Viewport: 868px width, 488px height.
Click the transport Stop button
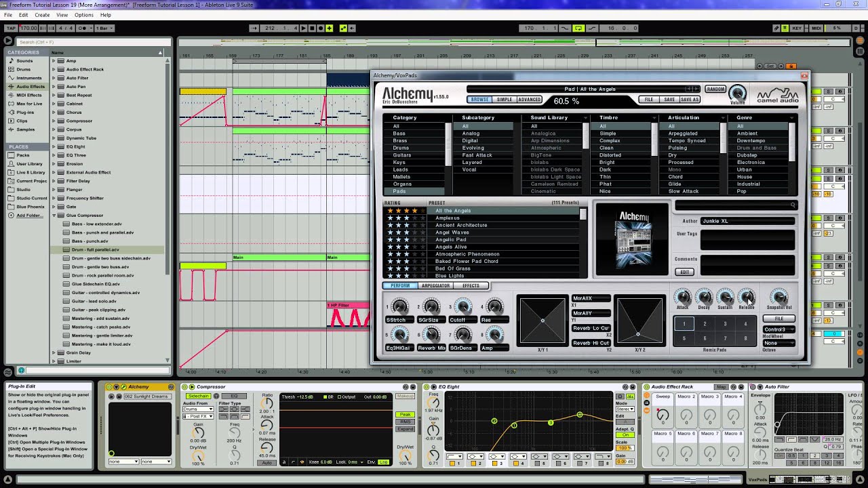(x=312, y=28)
